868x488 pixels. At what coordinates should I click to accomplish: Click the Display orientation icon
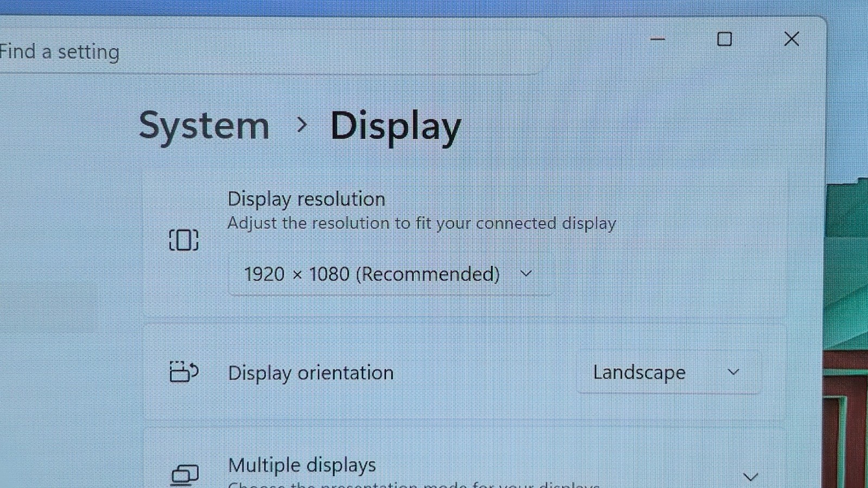point(184,372)
